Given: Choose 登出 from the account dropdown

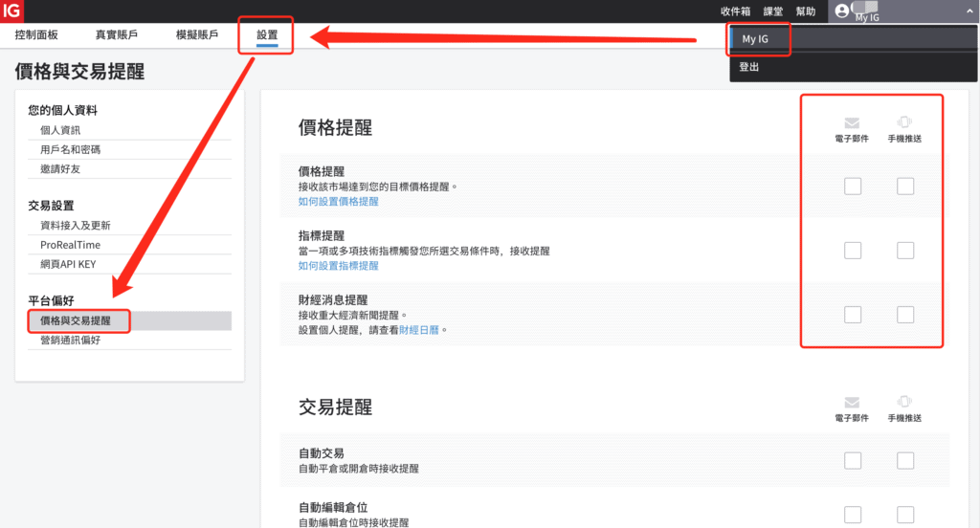Looking at the screenshot, I should pos(749,68).
